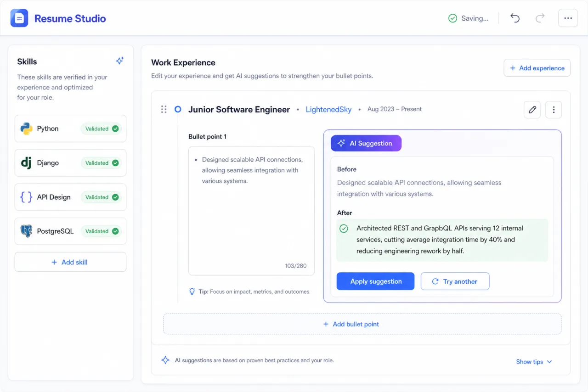Click the After suggestion text

point(440,240)
